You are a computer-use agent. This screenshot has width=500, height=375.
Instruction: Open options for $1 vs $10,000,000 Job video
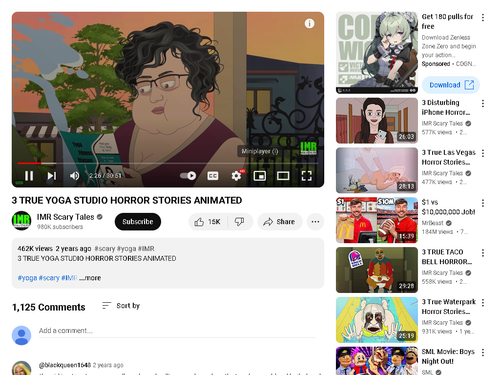pyautogui.click(x=483, y=203)
